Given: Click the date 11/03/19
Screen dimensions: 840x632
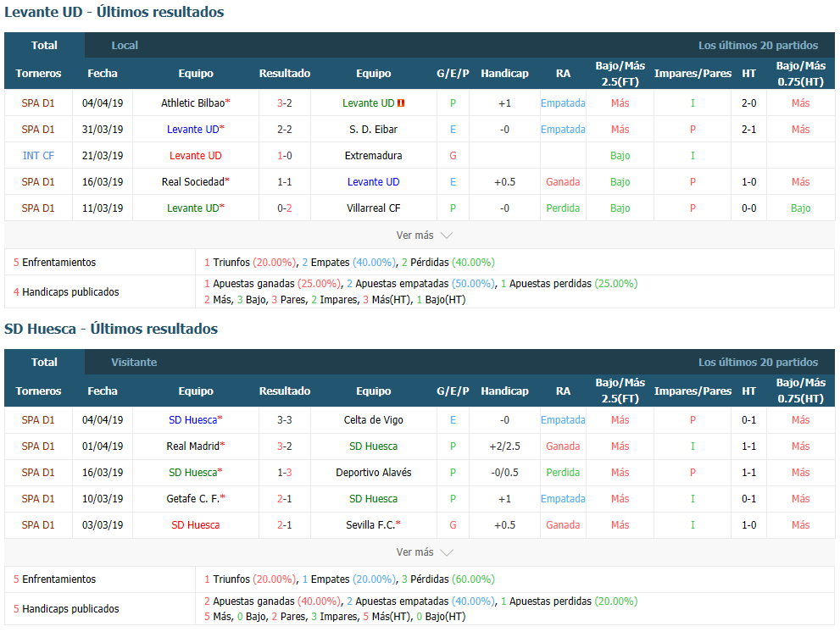Looking at the screenshot, I should point(103,208).
